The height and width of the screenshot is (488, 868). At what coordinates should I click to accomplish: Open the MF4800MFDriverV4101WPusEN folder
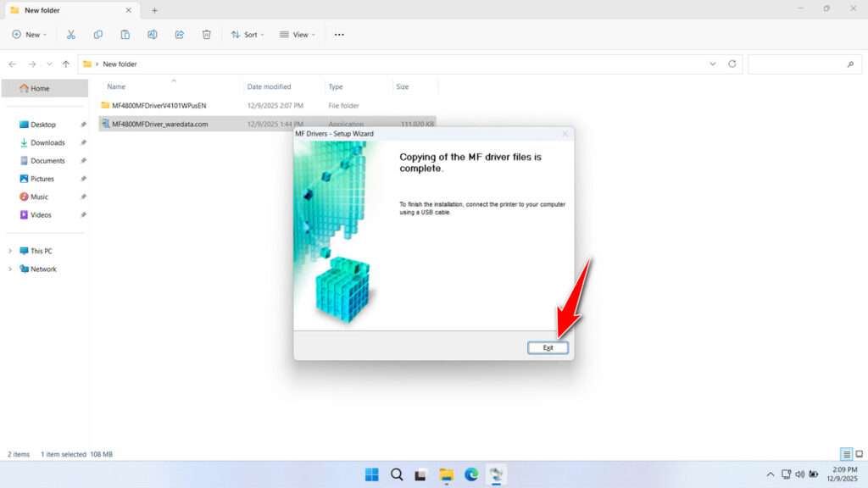tap(159, 105)
